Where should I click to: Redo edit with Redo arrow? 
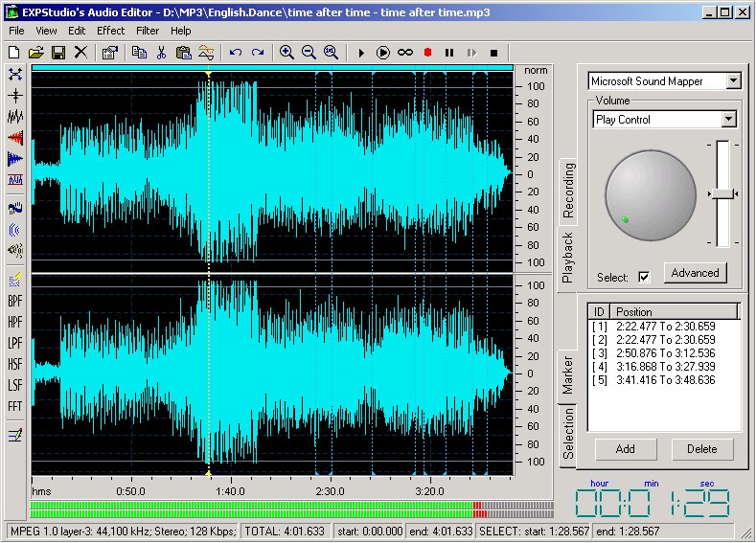[258, 53]
